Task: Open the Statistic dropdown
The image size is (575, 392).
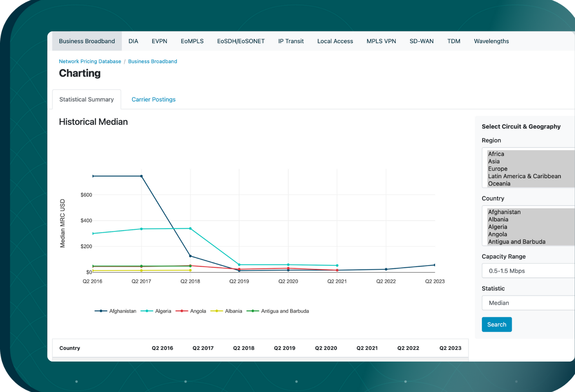Action: tap(528, 303)
